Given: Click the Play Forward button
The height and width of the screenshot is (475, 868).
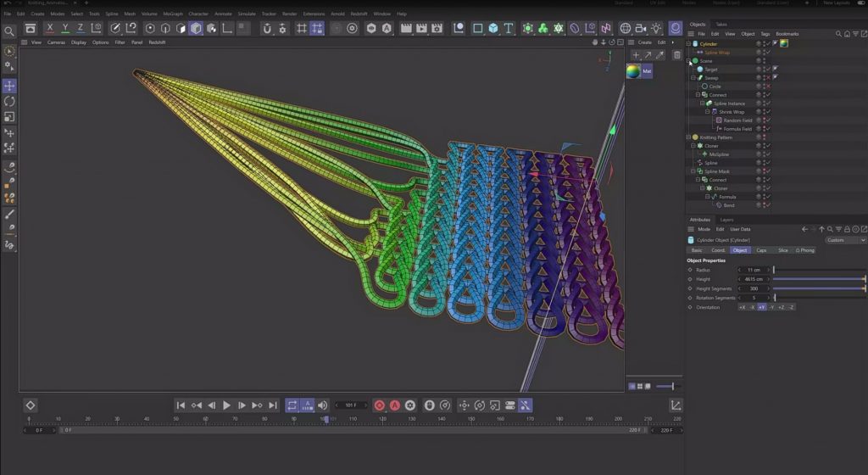Looking at the screenshot, I should point(226,405).
